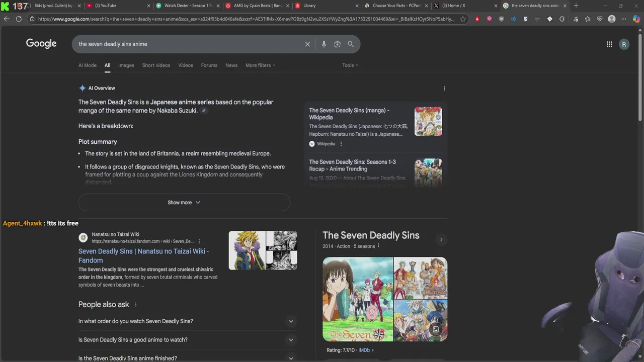644x362 pixels.
Task: Select the Forums search tab
Action: pyautogui.click(x=209, y=65)
